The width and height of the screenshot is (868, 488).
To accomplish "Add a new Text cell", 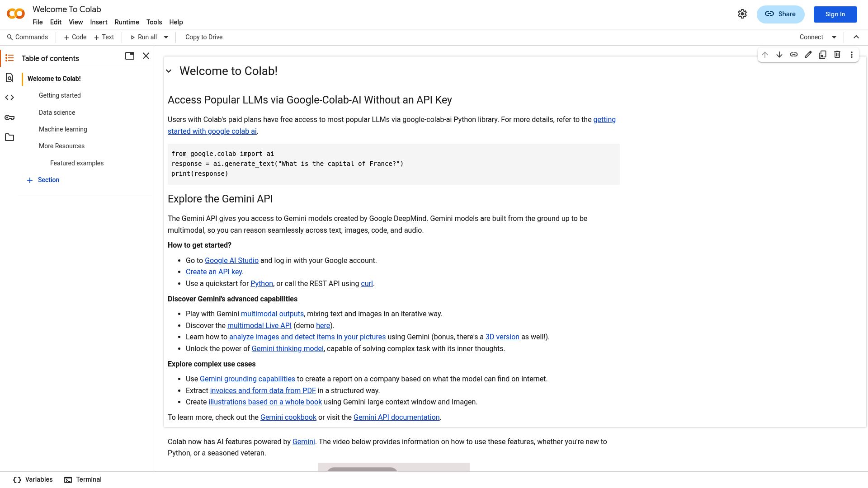I will tap(104, 37).
